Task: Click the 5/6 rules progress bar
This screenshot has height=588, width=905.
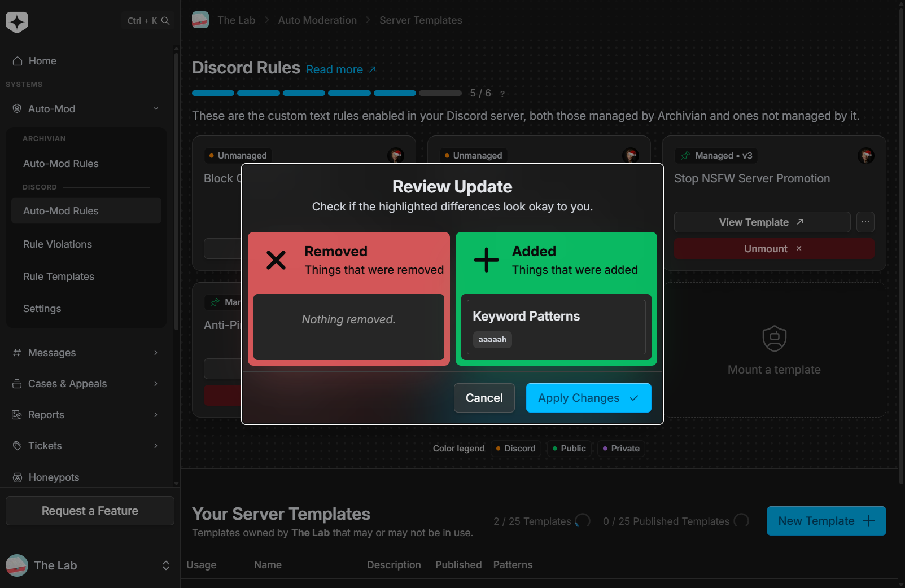Action: [x=326, y=93]
